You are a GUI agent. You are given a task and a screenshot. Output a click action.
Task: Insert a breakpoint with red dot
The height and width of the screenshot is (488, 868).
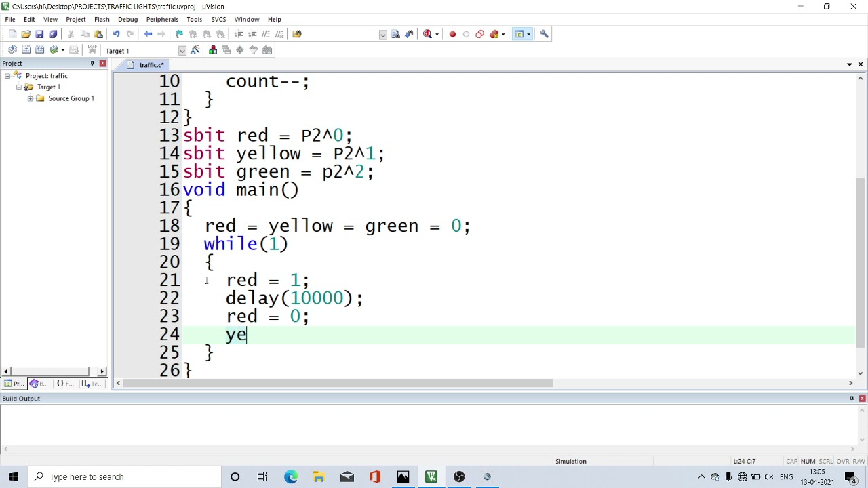pos(452,34)
